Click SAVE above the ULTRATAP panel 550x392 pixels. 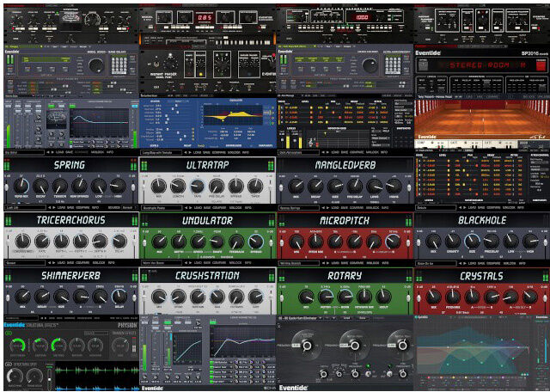coord(207,153)
